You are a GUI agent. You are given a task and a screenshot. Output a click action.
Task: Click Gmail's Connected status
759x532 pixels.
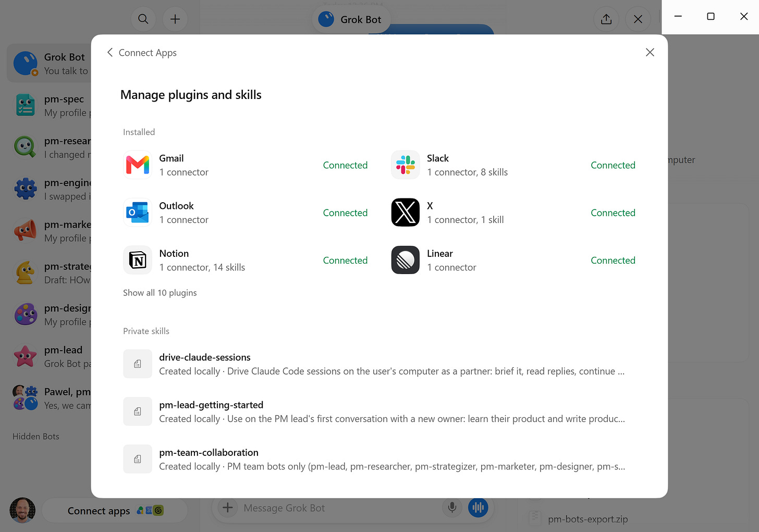[x=345, y=165]
